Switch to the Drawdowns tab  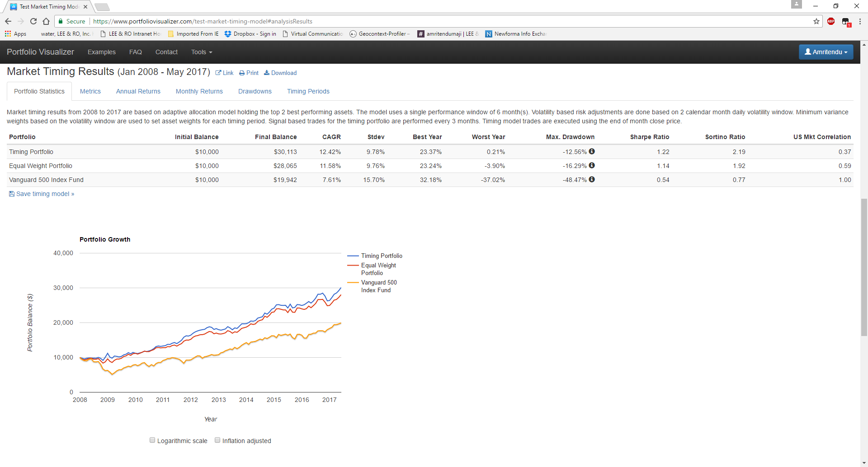[x=255, y=91]
